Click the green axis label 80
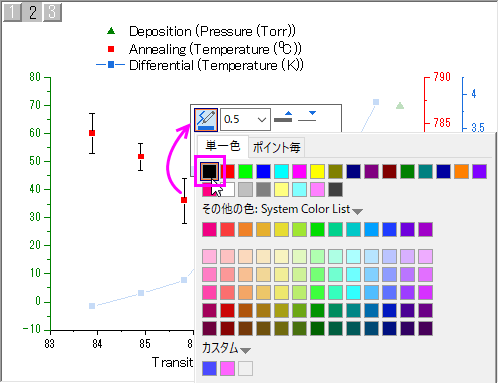 coord(35,77)
